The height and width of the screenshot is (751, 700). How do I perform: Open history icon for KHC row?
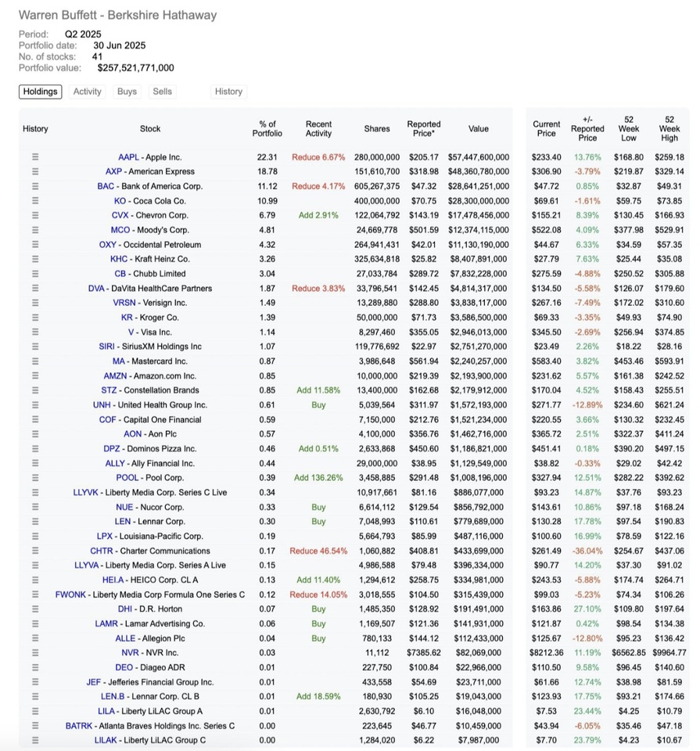click(x=35, y=259)
